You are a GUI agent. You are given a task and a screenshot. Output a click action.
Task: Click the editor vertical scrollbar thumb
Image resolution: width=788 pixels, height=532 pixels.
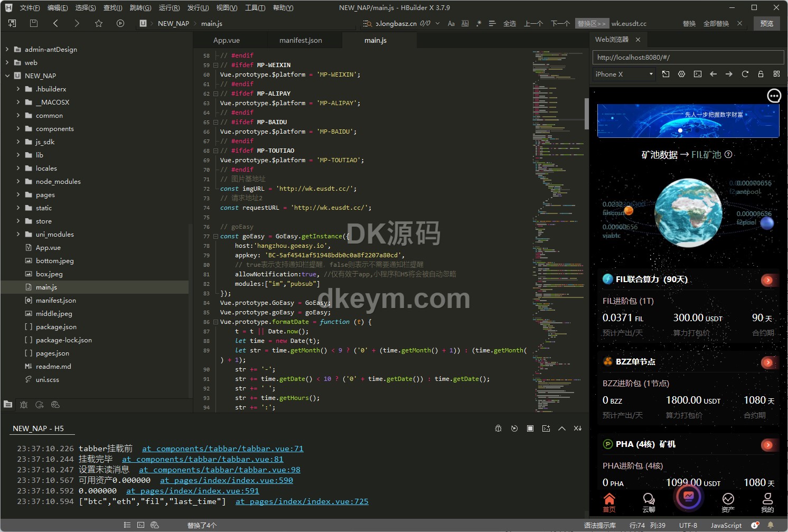(586, 114)
